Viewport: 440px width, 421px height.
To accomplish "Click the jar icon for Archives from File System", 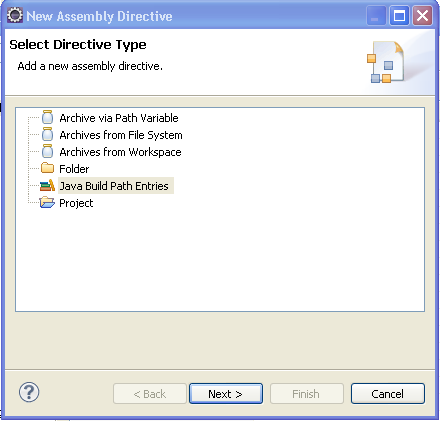I will pyautogui.click(x=47, y=135).
